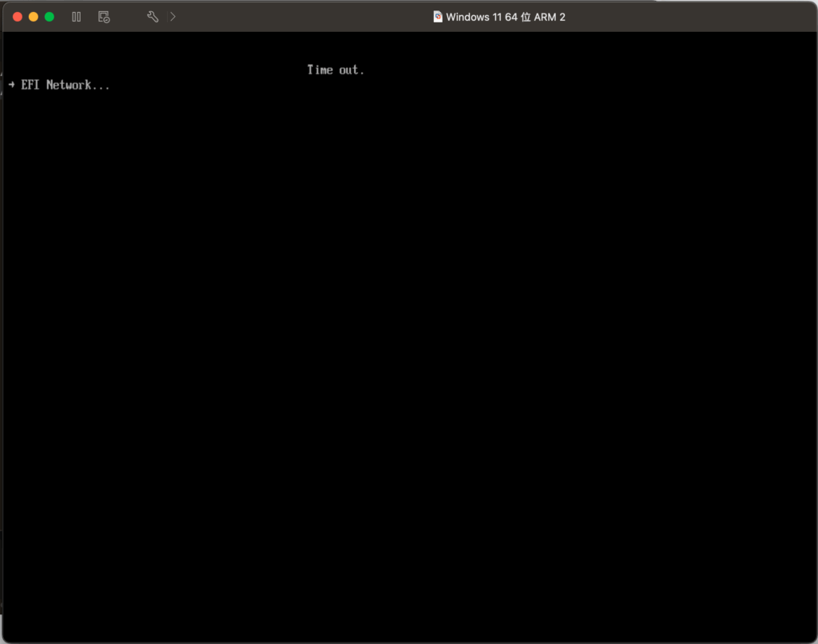Click the VM document icon in title

[438, 17]
